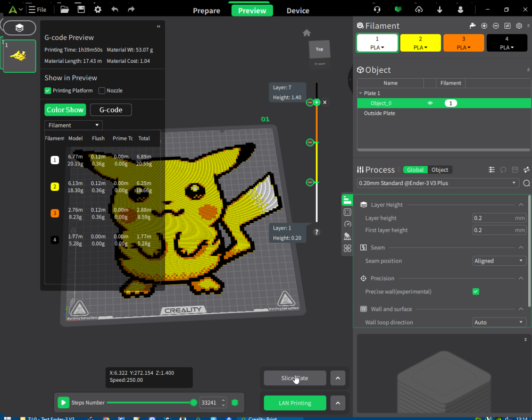Open the Filament view type dropdown
Image resolution: width=532 pixels, height=420 pixels.
73,125
